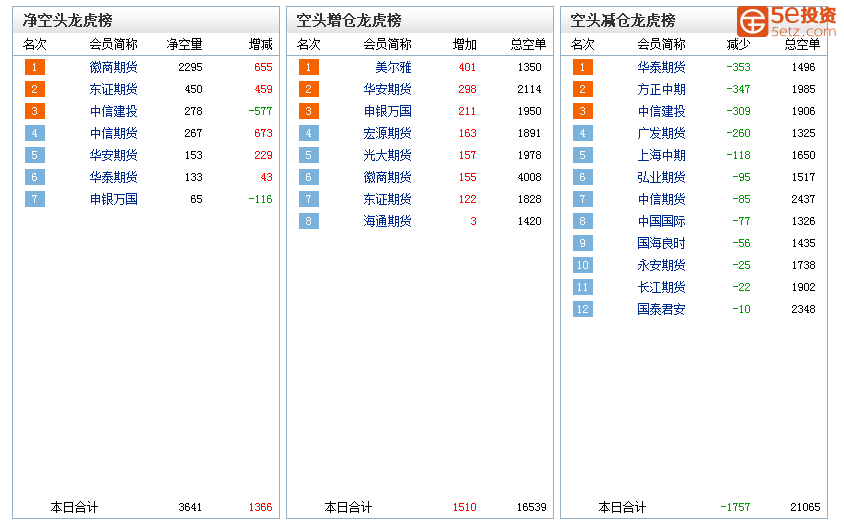Viewport: 844px width, 532px height.
Task: Click the 减少 column header
Action: [738, 44]
